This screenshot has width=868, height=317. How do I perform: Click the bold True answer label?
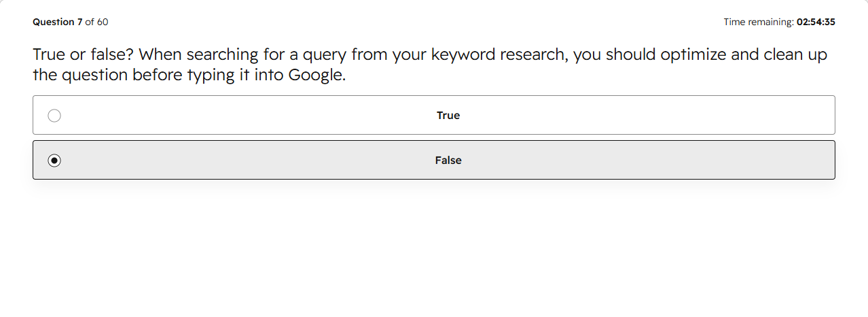[x=448, y=116]
